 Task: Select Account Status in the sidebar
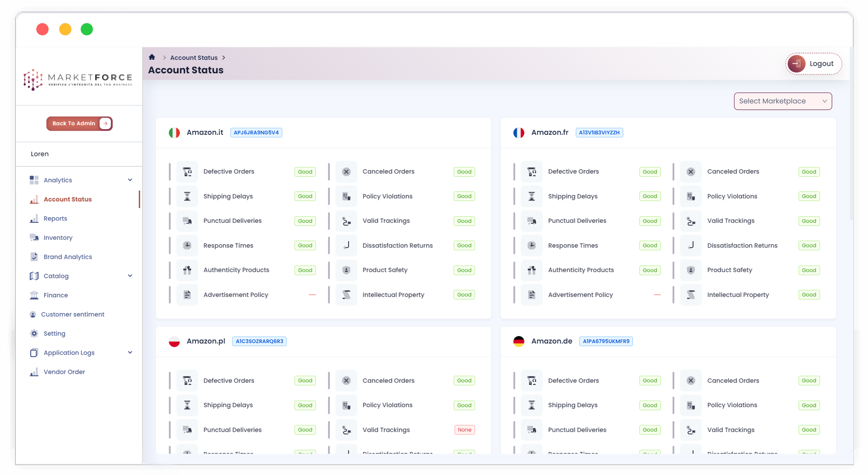click(x=68, y=199)
